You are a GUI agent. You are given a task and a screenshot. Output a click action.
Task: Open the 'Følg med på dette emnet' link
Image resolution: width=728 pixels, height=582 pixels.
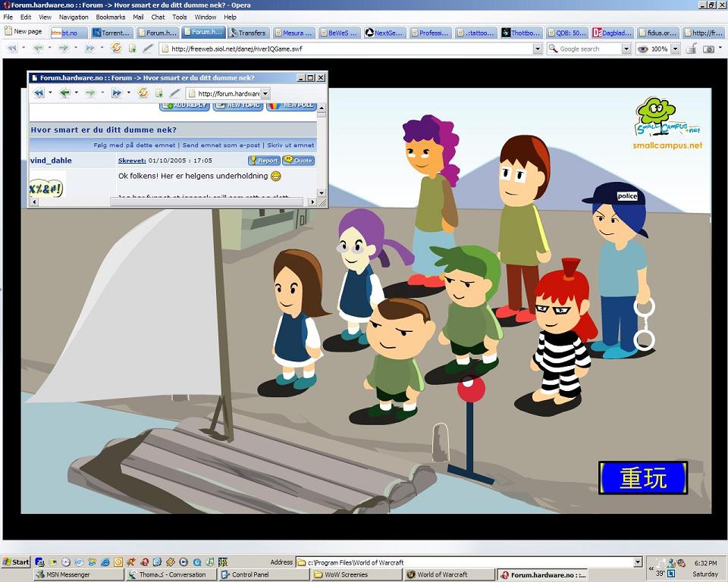pyautogui.click(x=134, y=145)
